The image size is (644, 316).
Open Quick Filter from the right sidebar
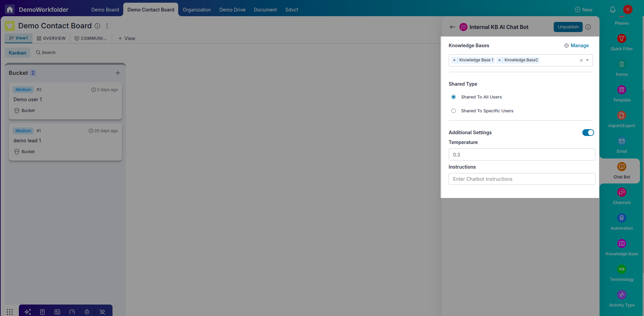coord(622,42)
